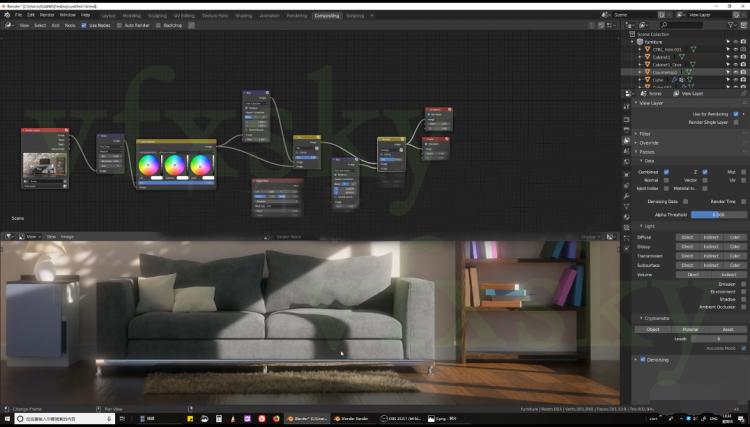Hide Countertop1 with its eye icon
This screenshot has height=427, width=750.
736,72
